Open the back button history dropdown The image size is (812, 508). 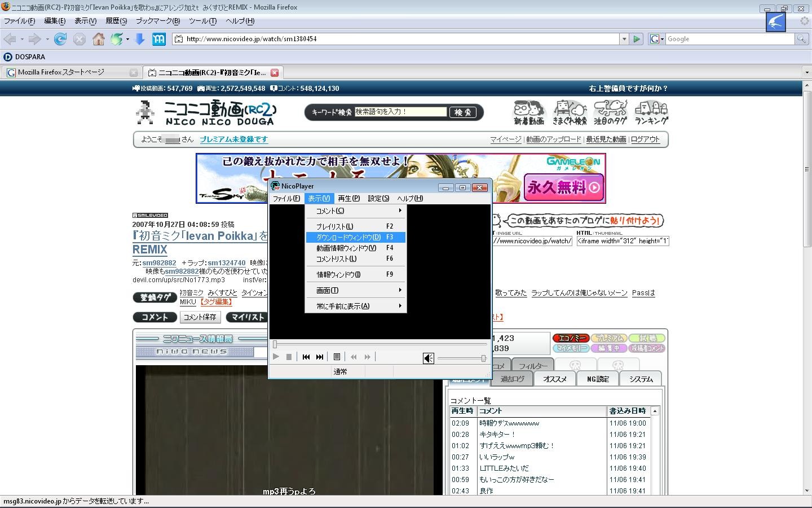click(22, 39)
